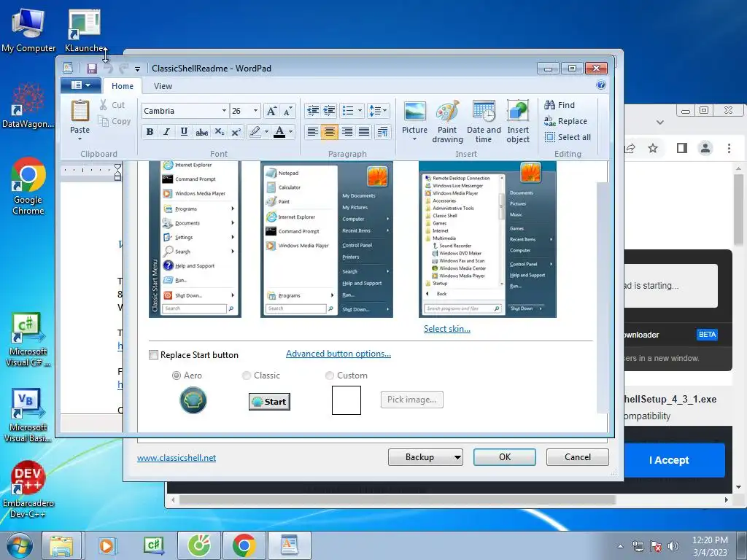This screenshot has height=560, width=747.
Task: Expand the bullet list dropdown arrow
Action: tap(360, 111)
